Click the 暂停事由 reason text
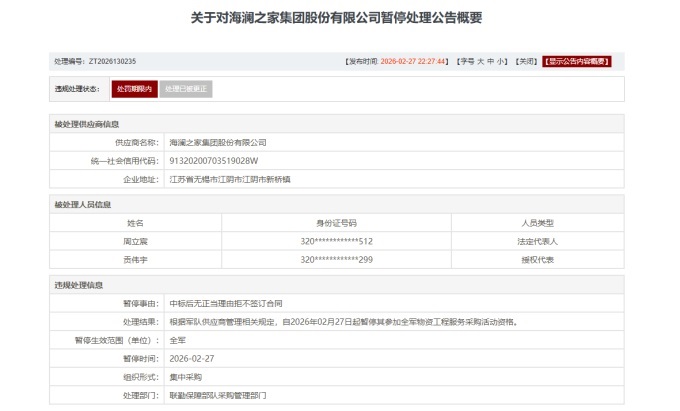Image resolution: width=680 pixels, height=411 pixels. (226, 302)
